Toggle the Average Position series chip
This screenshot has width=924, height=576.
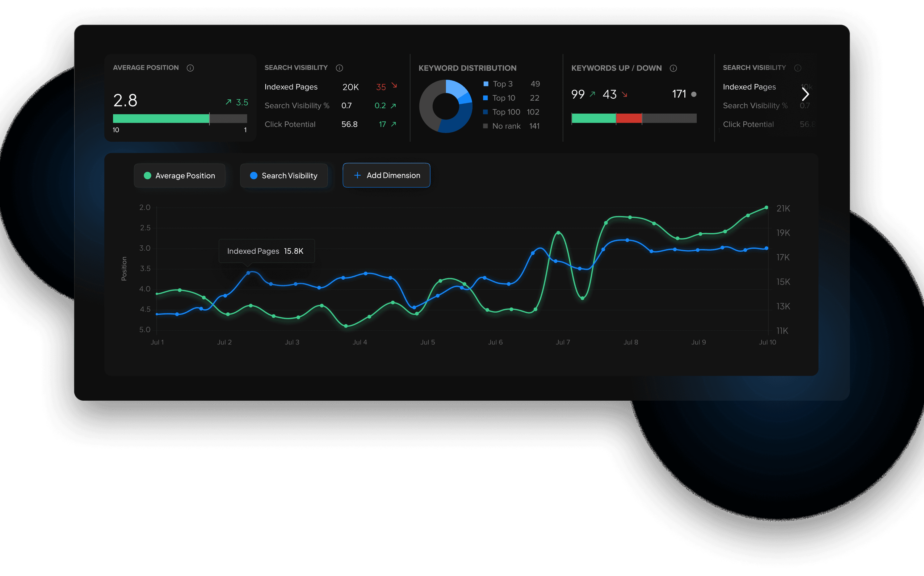(x=179, y=176)
